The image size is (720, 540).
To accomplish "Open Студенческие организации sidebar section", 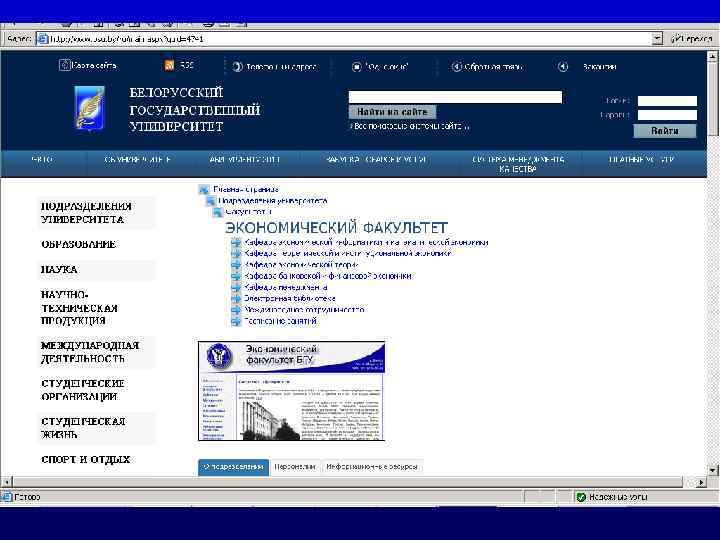I will (83, 390).
